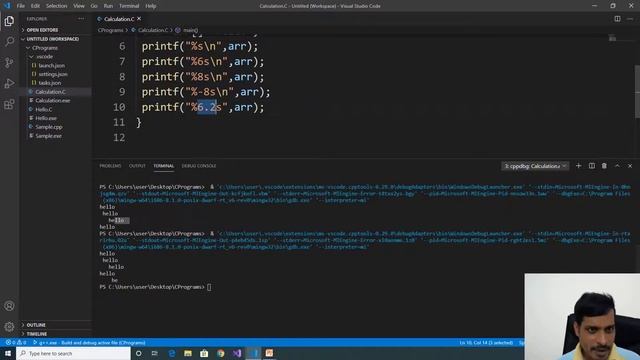Open Cortana circle on taskbar
The width and height of the screenshot is (640, 360).
coord(138,353)
